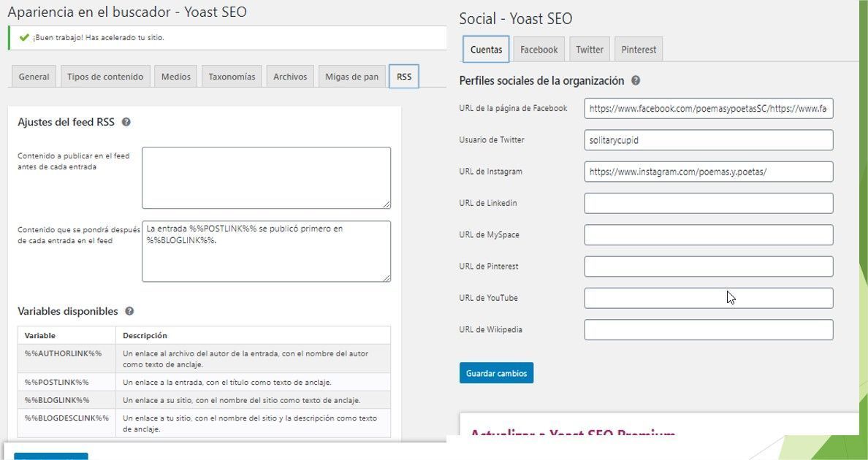Select the Archivos tab

point(290,77)
